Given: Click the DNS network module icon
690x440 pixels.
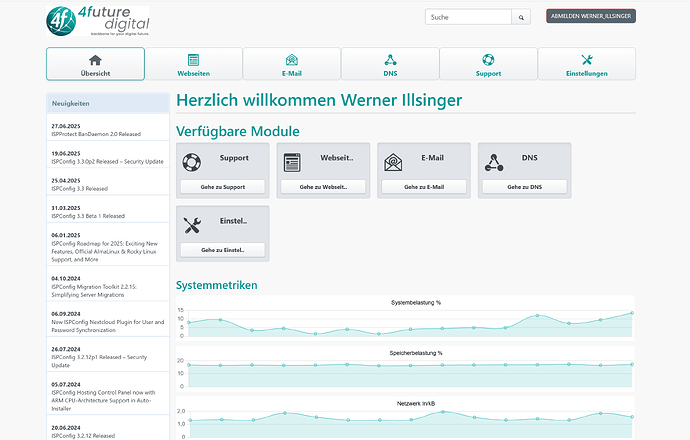Looking at the screenshot, I should (493, 160).
